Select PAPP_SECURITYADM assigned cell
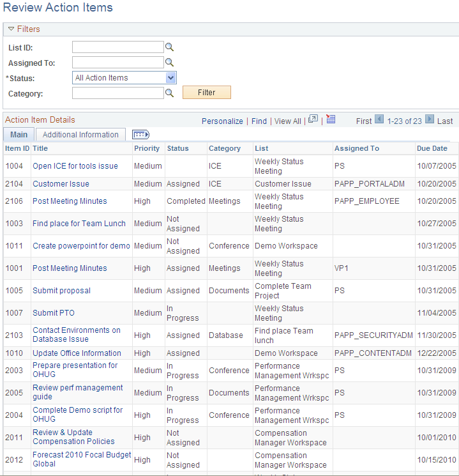459x476 pixels. (x=373, y=335)
